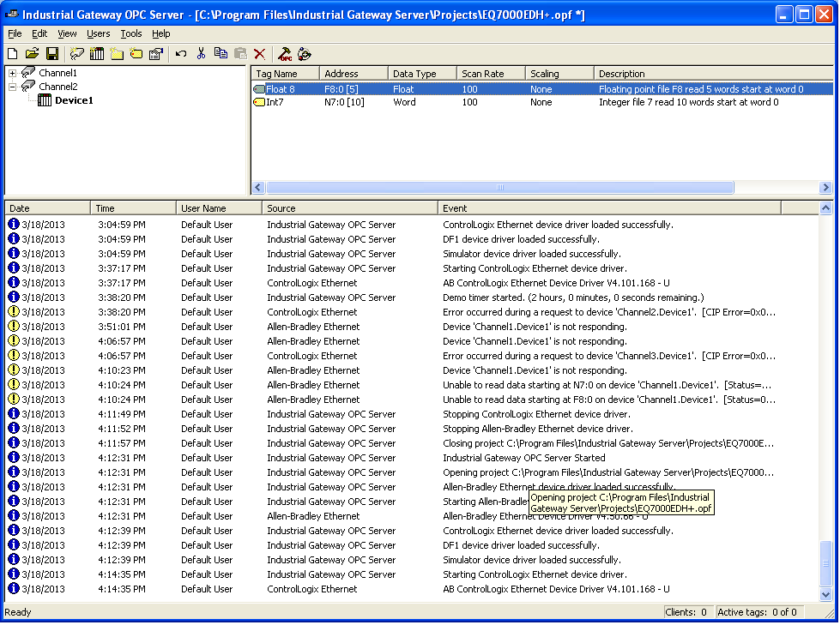The height and width of the screenshot is (625, 840).
Task: Collapse the Channel2 tree node
Action: 13,87
